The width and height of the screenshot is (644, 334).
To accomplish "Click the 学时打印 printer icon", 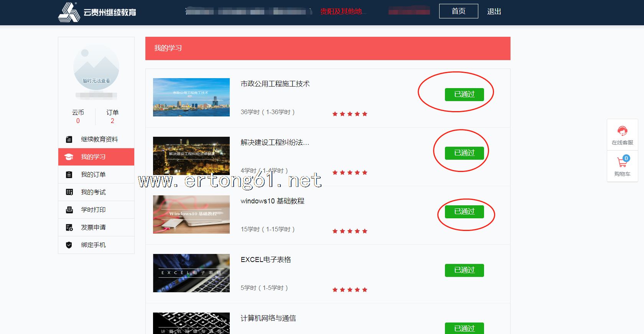I will tap(69, 210).
